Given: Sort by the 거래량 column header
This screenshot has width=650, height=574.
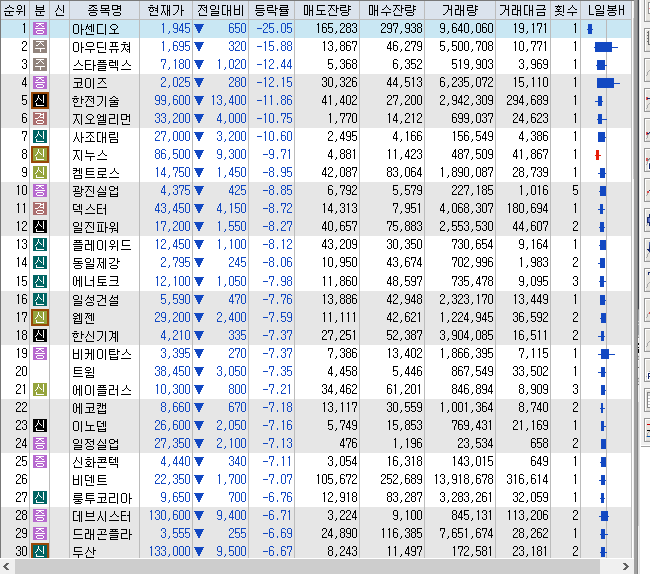Looking at the screenshot, I should (460, 10).
